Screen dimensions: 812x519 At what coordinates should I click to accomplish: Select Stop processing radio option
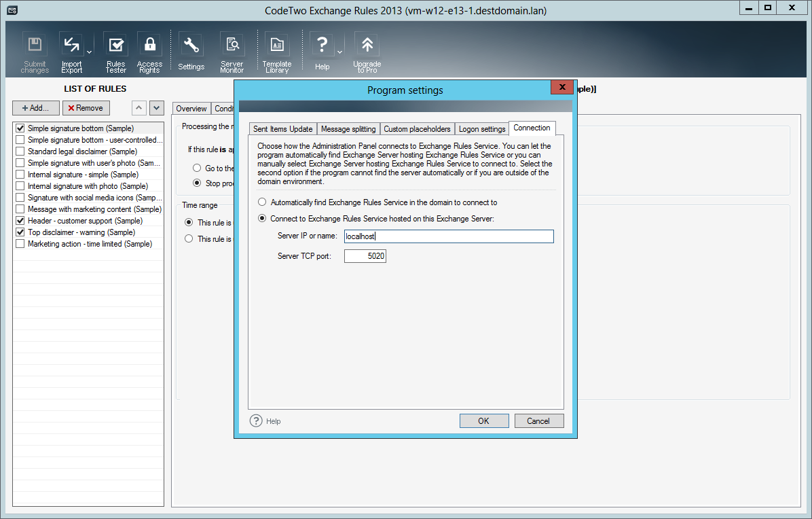pyautogui.click(x=197, y=183)
